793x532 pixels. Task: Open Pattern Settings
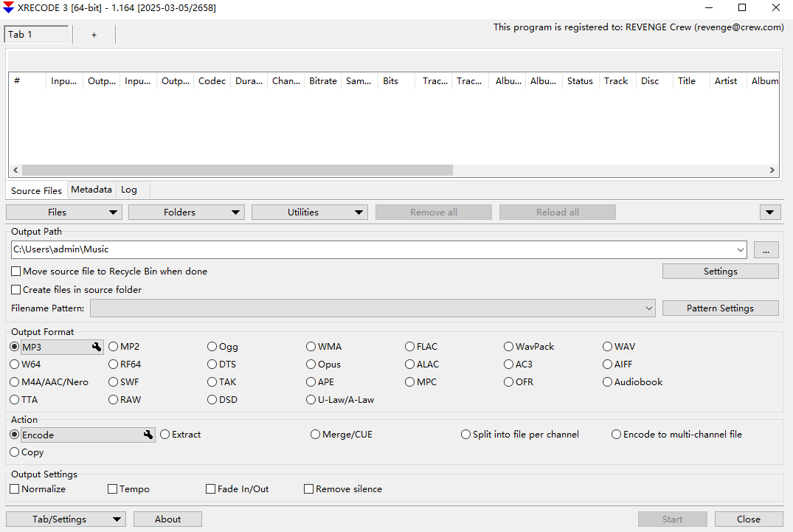[720, 308]
